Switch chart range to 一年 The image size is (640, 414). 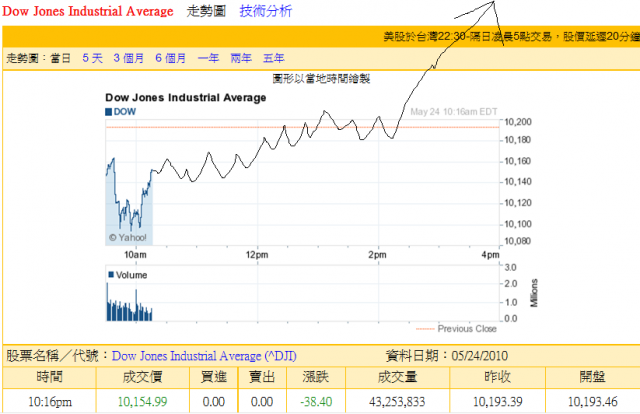click(x=208, y=58)
